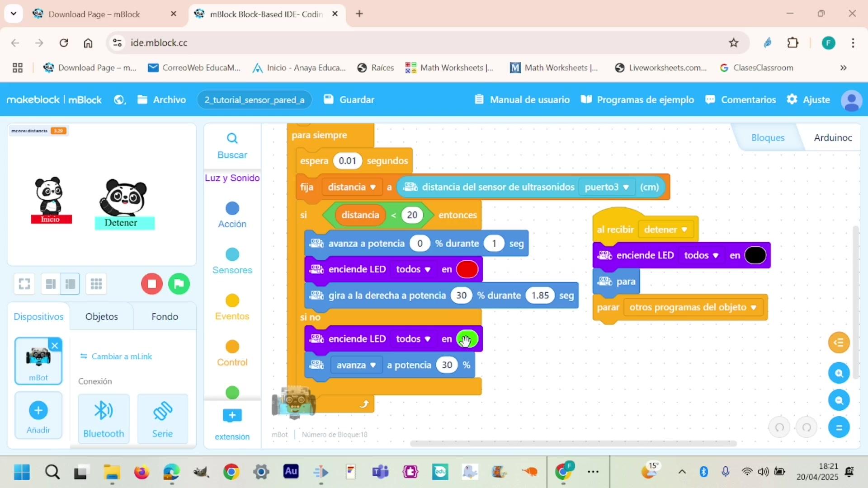Click the red LED color swatch
Image resolution: width=868 pixels, height=488 pixels.
pyautogui.click(x=467, y=269)
